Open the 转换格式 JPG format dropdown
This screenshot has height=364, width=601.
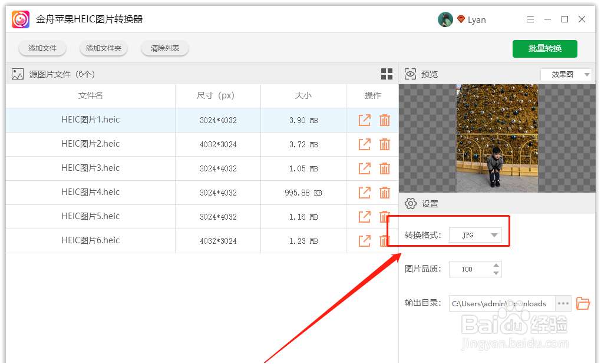(475, 234)
